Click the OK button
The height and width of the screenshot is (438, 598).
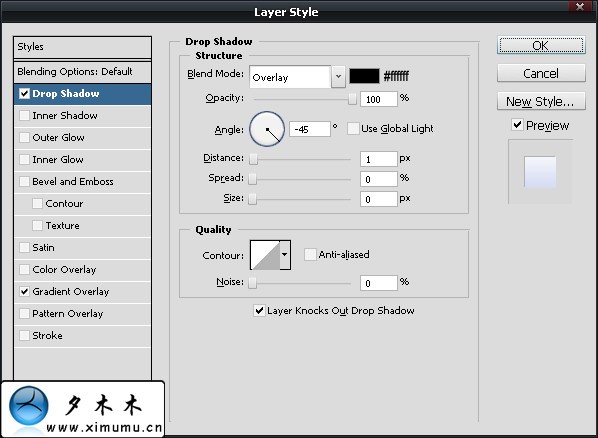click(x=541, y=45)
